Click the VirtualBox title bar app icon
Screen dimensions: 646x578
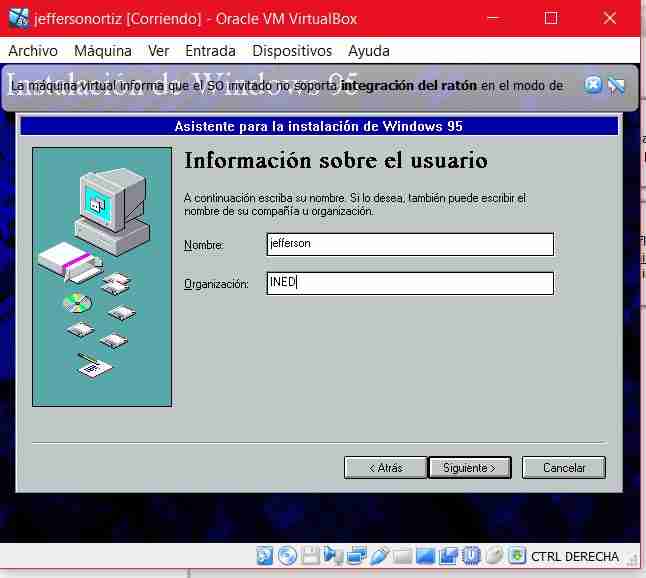click(x=19, y=18)
